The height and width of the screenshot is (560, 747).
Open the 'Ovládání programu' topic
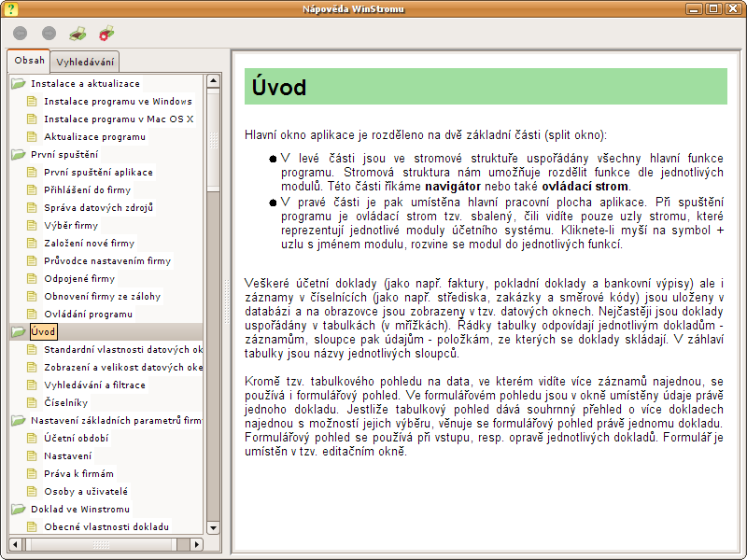[88, 315]
